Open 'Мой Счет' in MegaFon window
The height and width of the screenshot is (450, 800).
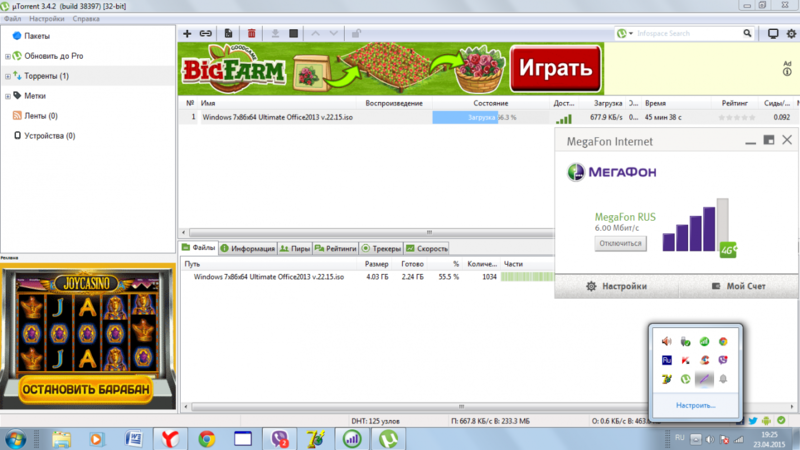[738, 286]
